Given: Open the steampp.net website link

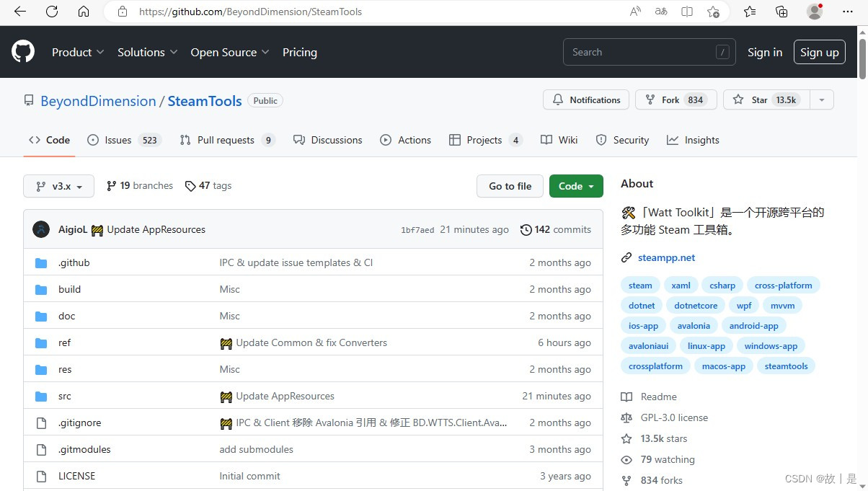Looking at the screenshot, I should tap(666, 258).
